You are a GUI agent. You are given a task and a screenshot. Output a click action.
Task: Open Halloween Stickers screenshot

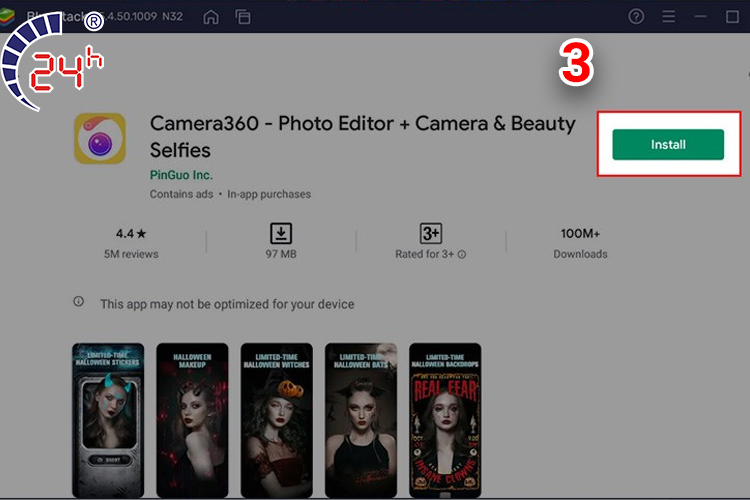pos(108,421)
